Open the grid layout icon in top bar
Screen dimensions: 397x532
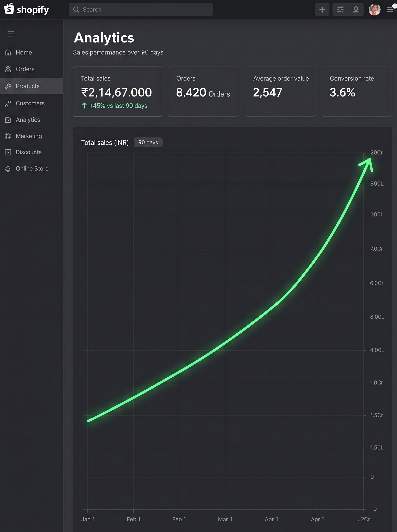point(340,10)
